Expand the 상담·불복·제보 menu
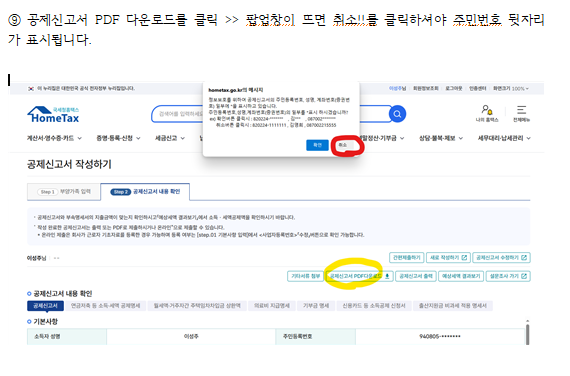Screen dimensions: 570x376 coord(441,138)
